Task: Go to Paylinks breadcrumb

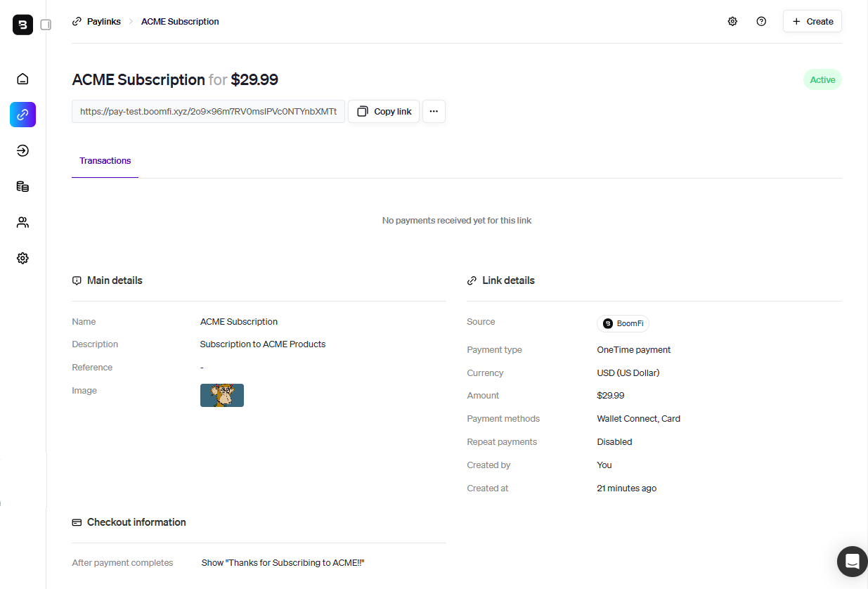Action: pos(104,22)
